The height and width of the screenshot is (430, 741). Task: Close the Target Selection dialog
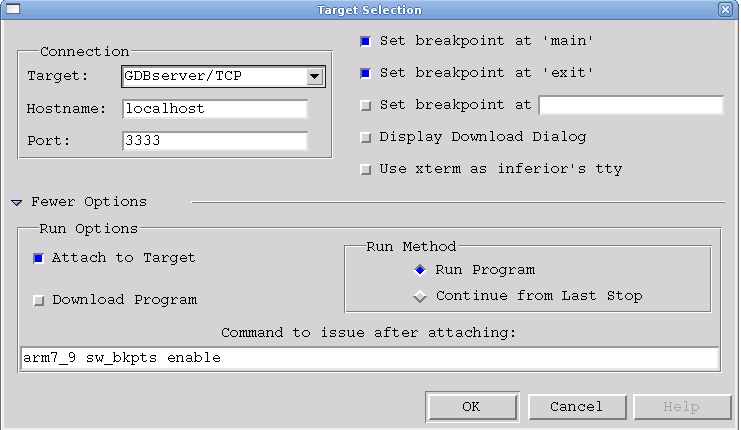pos(725,9)
